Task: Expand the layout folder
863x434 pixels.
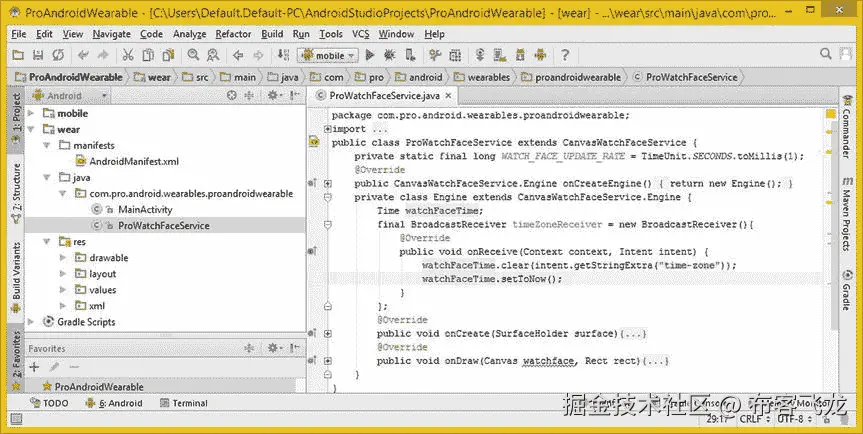Action: [63, 274]
